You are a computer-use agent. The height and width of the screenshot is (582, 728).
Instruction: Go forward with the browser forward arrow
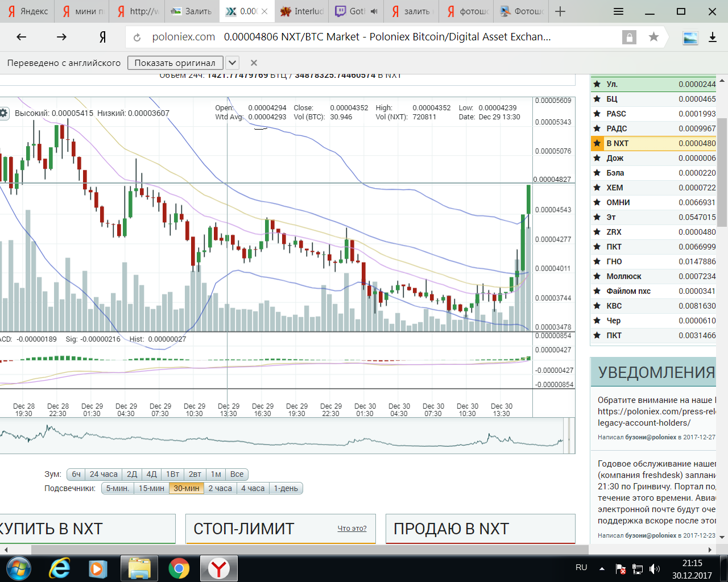(61, 37)
